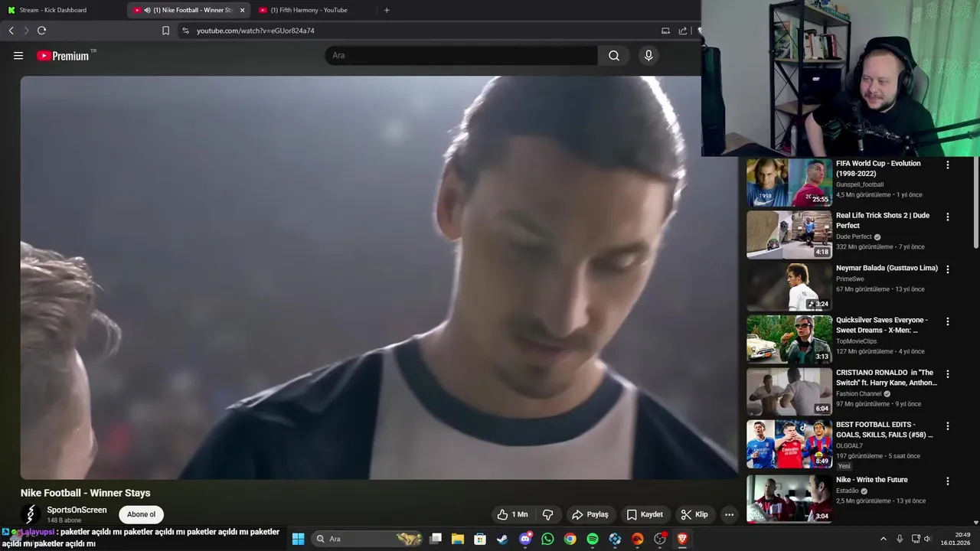
Task: Open WhatsApp from the taskbar
Action: [x=547, y=539]
